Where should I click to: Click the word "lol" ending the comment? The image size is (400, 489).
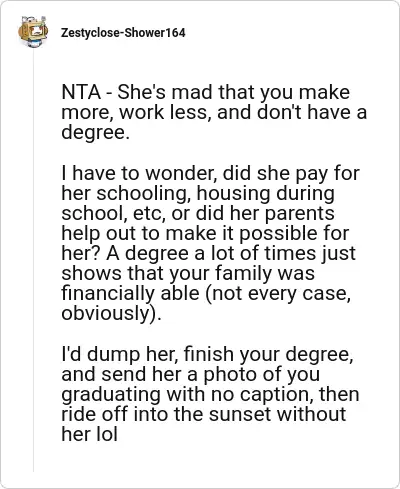[x=106, y=434]
